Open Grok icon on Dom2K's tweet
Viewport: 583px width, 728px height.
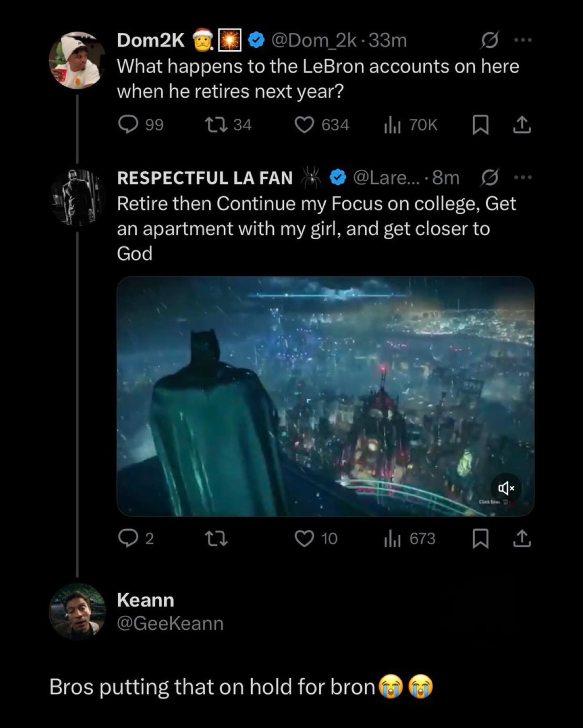489,40
